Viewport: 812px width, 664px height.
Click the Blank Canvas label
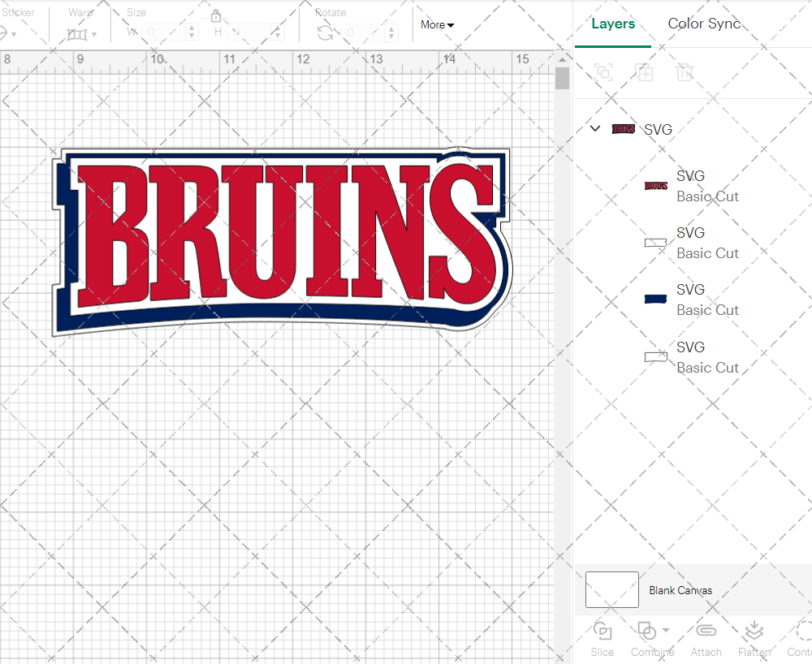680,590
